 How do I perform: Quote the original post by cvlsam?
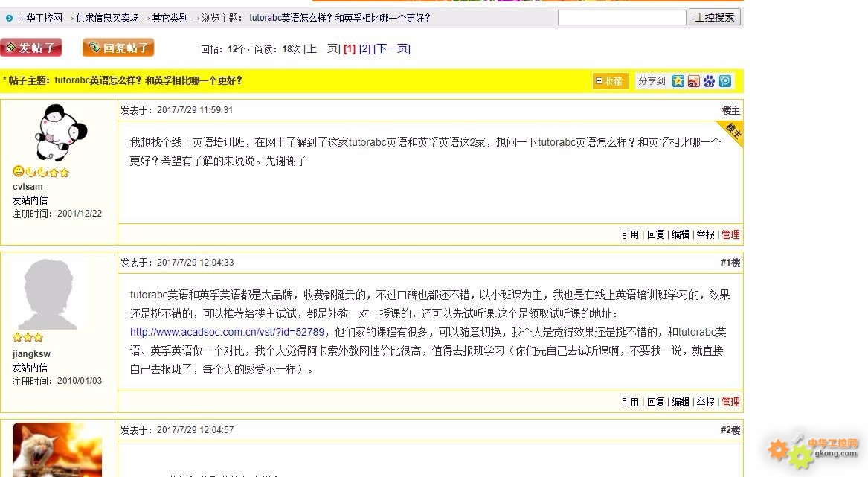tap(630, 235)
